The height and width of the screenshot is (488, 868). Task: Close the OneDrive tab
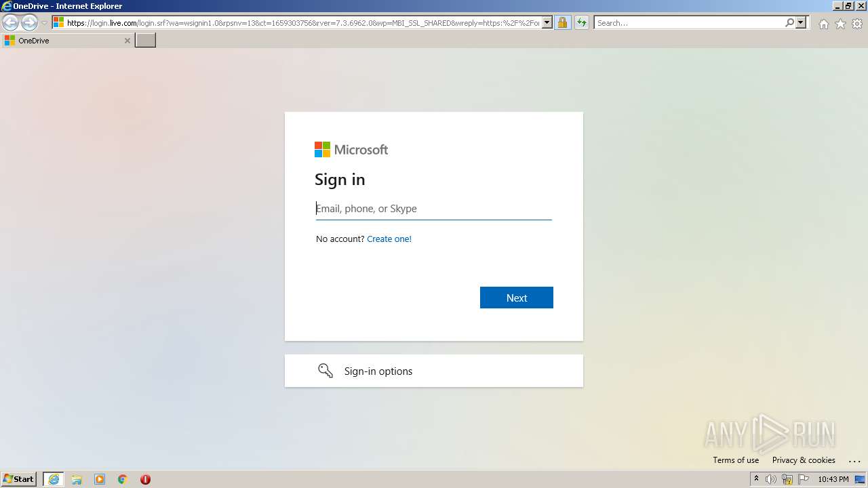coord(127,41)
